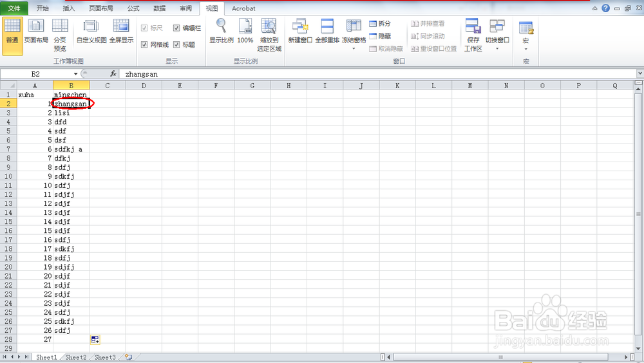Screen dimensions: 644x363
Task: Activate Full Screen (全屏显示) view
Action: point(121,31)
